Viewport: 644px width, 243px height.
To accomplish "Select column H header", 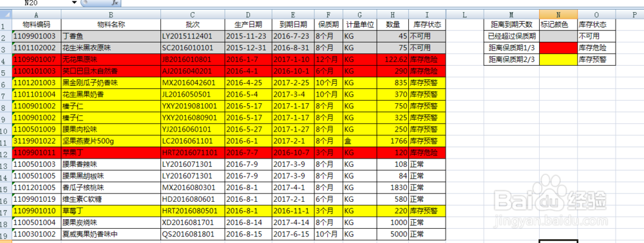I will (393, 14).
